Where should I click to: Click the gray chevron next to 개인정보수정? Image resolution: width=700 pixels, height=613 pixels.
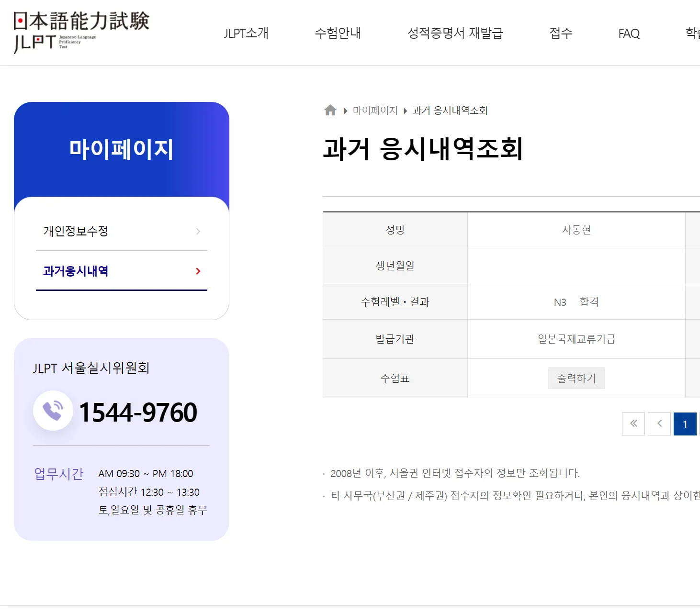[198, 232]
